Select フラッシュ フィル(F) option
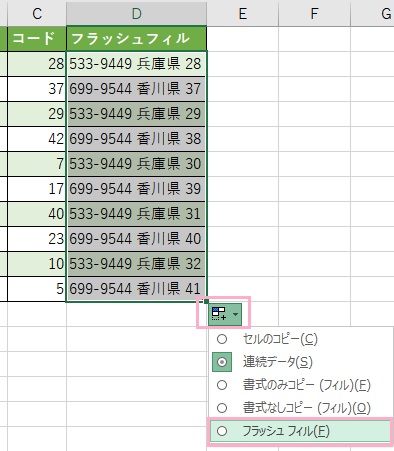The width and height of the screenshot is (394, 451). point(299,431)
